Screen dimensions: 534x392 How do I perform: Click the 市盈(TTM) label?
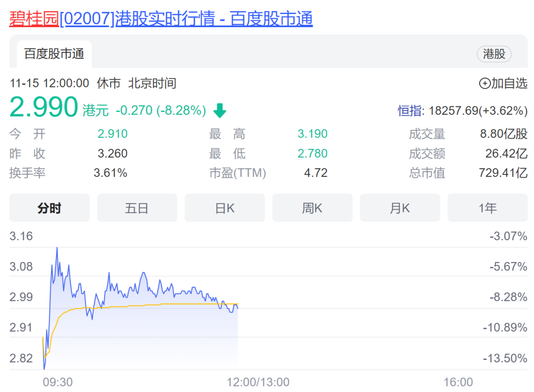coord(237,173)
